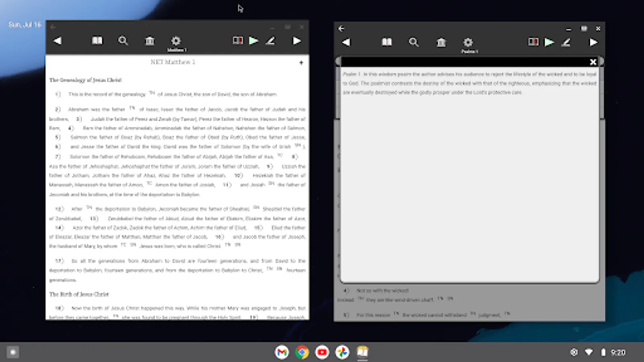Image resolution: width=644 pixels, height=362 pixels.
Task: Click the back arrow in Psalms window title bar
Action: [341, 29]
